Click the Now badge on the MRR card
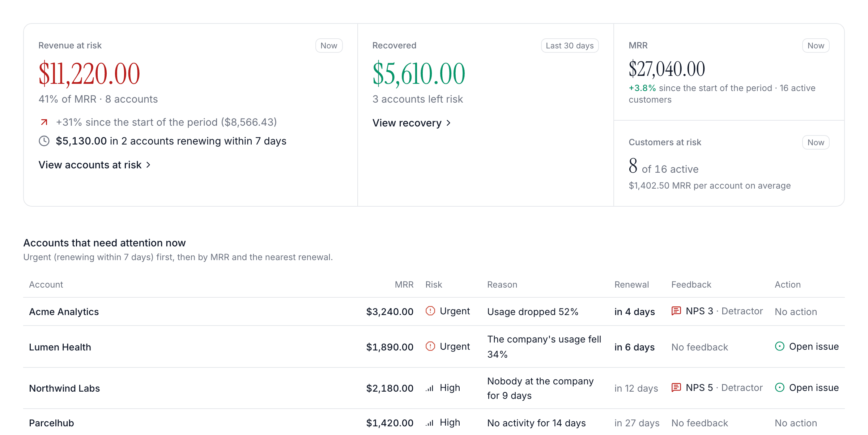 tap(816, 46)
